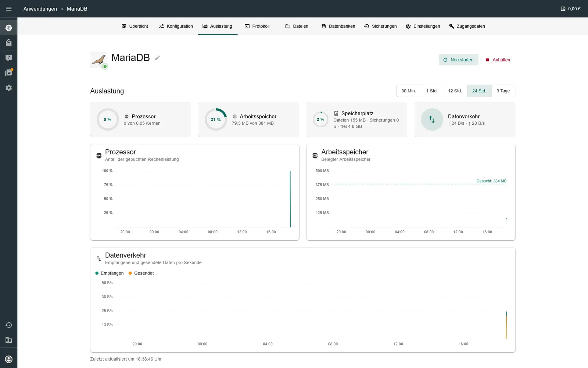588x368 pixels.
Task: Click the 'Gebucht: 384 MB' label
Action: point(491,181)
